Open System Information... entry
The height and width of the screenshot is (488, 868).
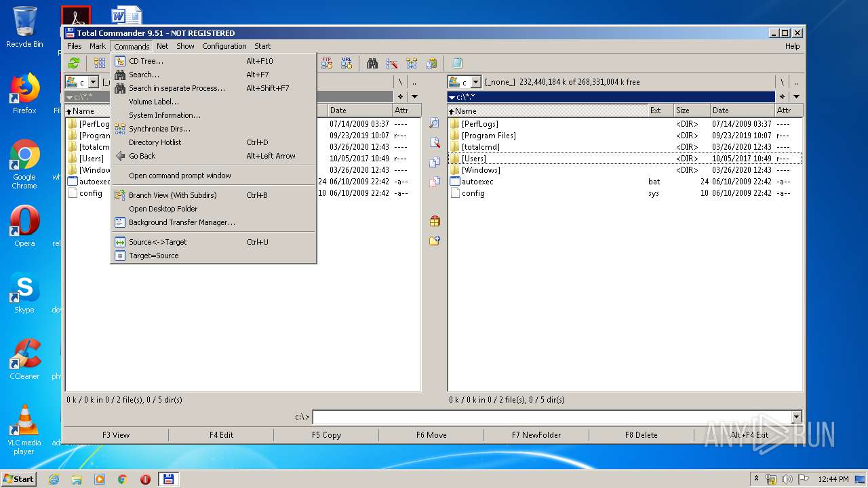(x=214, y=115)
